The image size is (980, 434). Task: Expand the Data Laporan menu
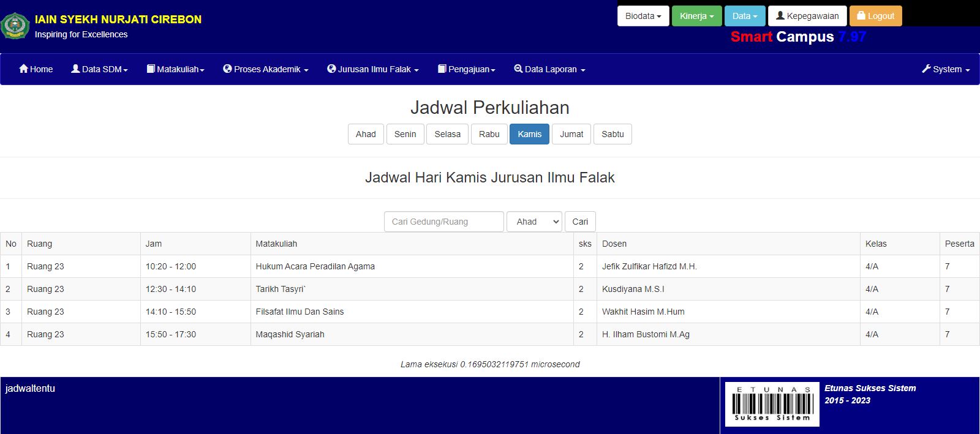tap(549, 69)
